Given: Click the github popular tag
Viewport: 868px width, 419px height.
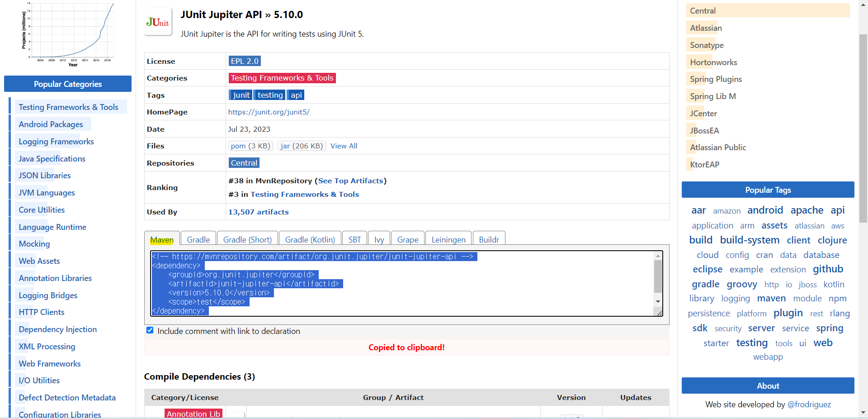Looking at the screenshot, I should (828, 269).
